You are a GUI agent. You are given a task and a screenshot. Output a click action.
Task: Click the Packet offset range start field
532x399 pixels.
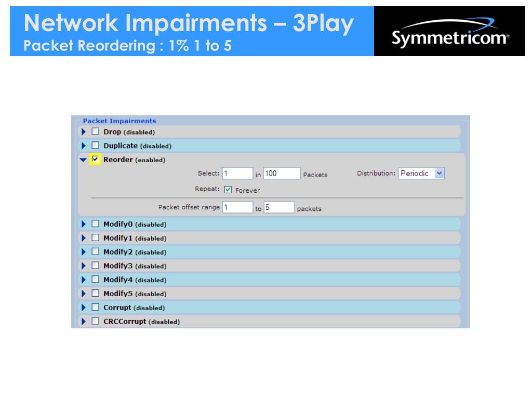(x=237, y=207)
